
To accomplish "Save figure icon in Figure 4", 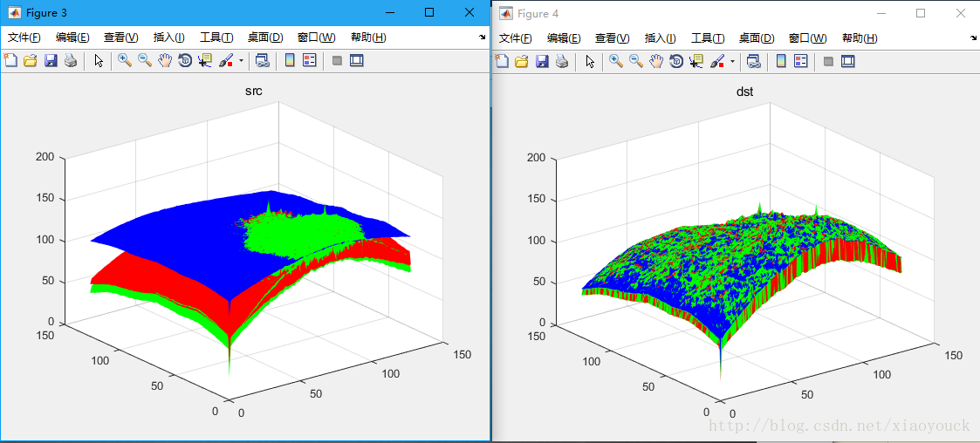I will pyautogui.click(x=542, y=61).
